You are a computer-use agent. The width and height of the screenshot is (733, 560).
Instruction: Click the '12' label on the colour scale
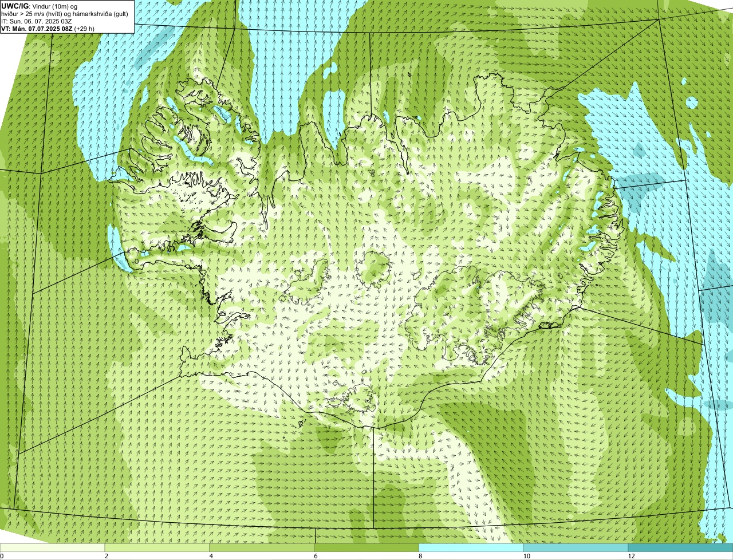[x=631, y=556]
